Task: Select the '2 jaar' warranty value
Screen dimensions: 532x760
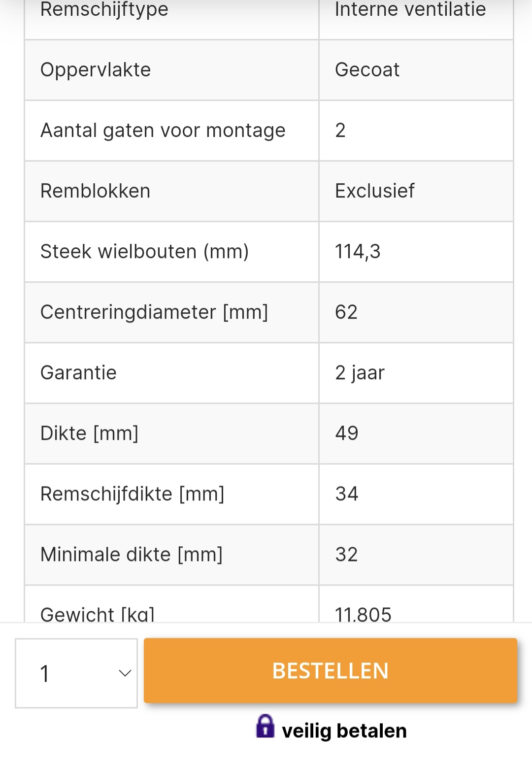Action: [x=360, y=373]
